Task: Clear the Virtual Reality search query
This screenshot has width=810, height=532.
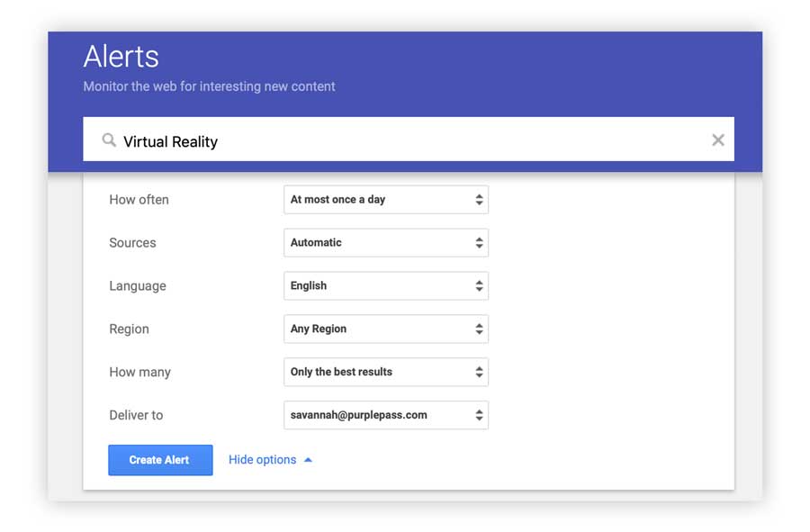Action: click(717, 140)
